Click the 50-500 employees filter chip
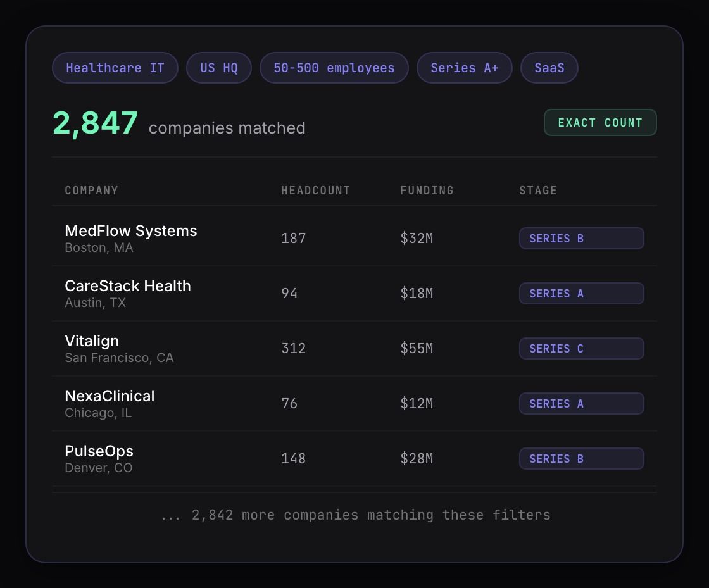The width and height of the screenshot is (709, 588). click(334, 68)
